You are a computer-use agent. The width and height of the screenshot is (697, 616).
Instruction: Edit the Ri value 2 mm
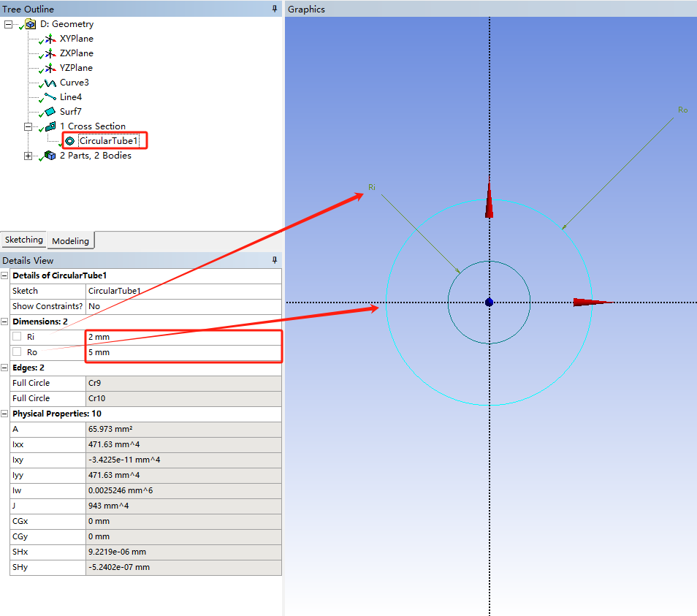coord(183,337)
